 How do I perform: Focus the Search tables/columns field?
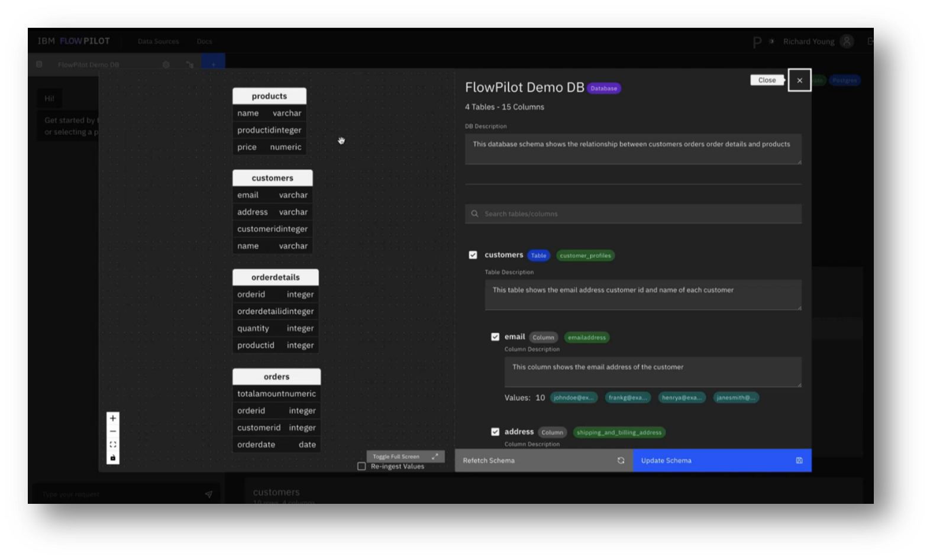(633, 214)
